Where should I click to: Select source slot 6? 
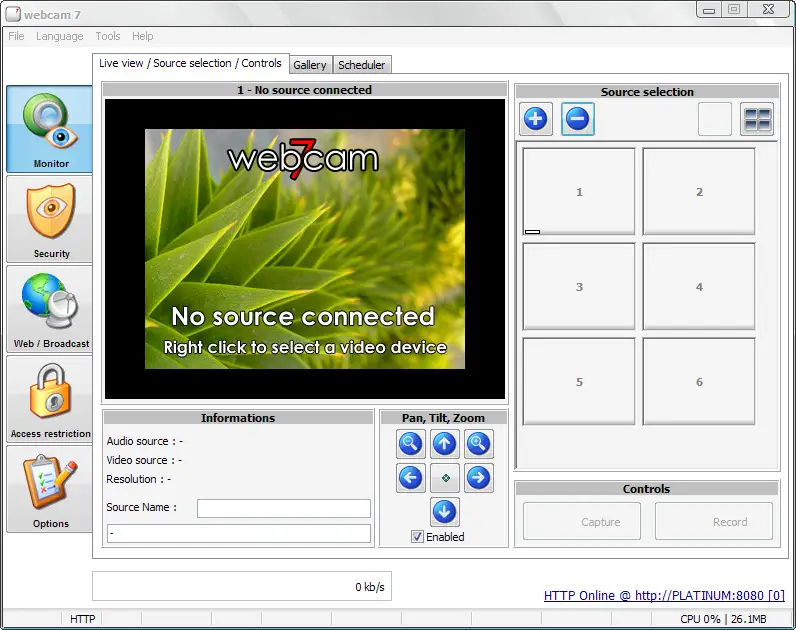[x=699, y=381]
